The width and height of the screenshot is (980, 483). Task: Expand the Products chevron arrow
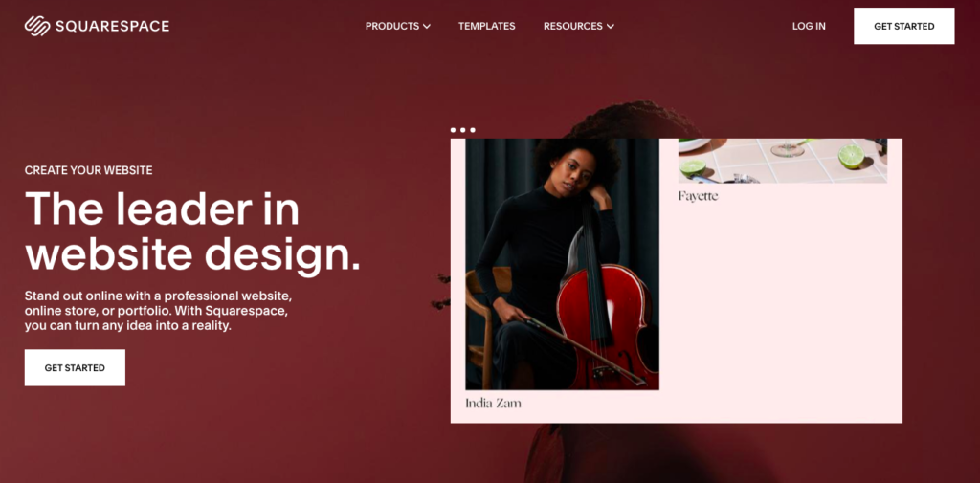pyautogui.click(x=426, y=26)
